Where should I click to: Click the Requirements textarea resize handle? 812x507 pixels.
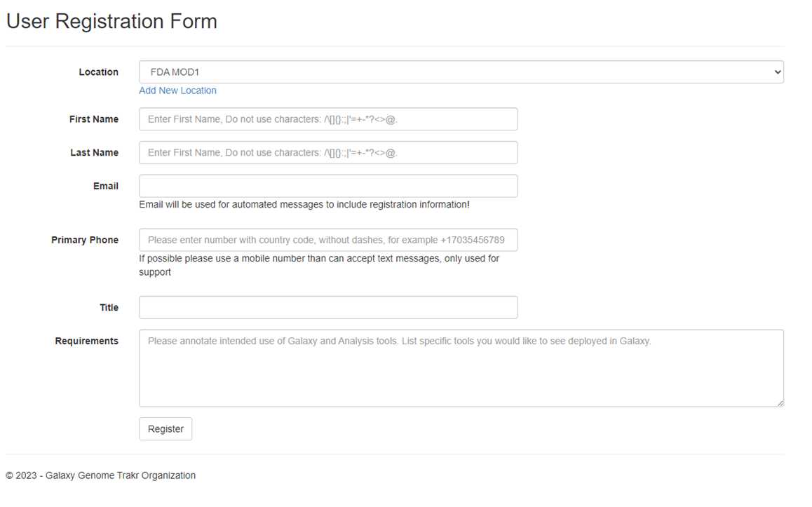pyautogui.click(x=780, y=403)
